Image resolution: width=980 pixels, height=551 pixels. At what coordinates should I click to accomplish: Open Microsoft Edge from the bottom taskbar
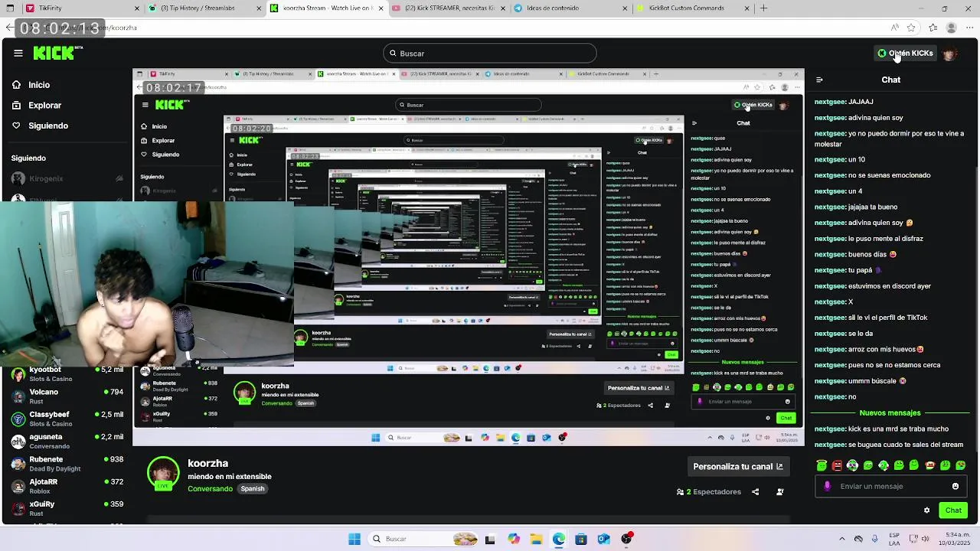pyautogui.click(x=559, y=539)
